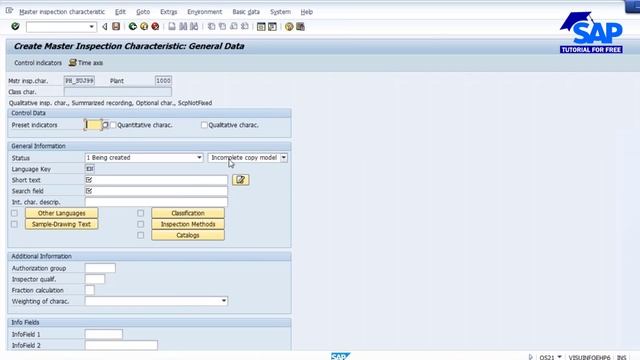The height and width of the screenshot is (360, 640).
Task: Click the red Cancel icon
Action: [156, 27]
